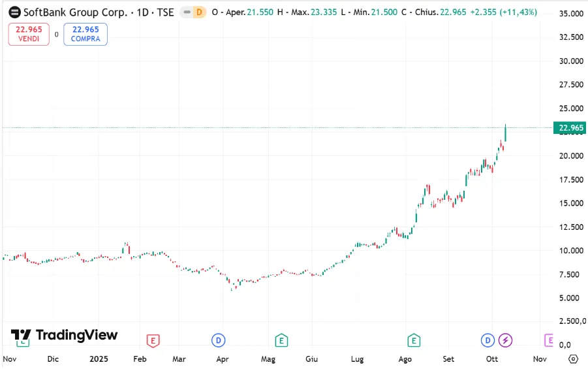Click the orange D data-status badge
The width and height of the screenshot is (588, 369).
[199, 12]
